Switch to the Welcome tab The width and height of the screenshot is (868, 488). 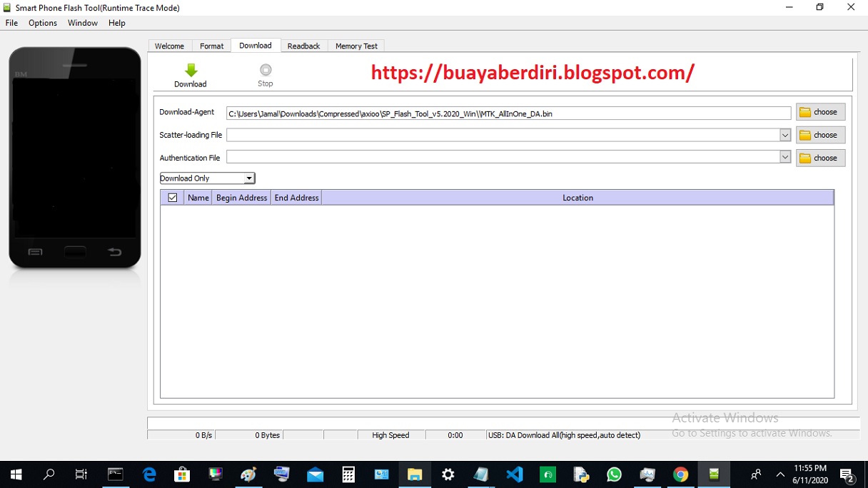coord(169,46)
